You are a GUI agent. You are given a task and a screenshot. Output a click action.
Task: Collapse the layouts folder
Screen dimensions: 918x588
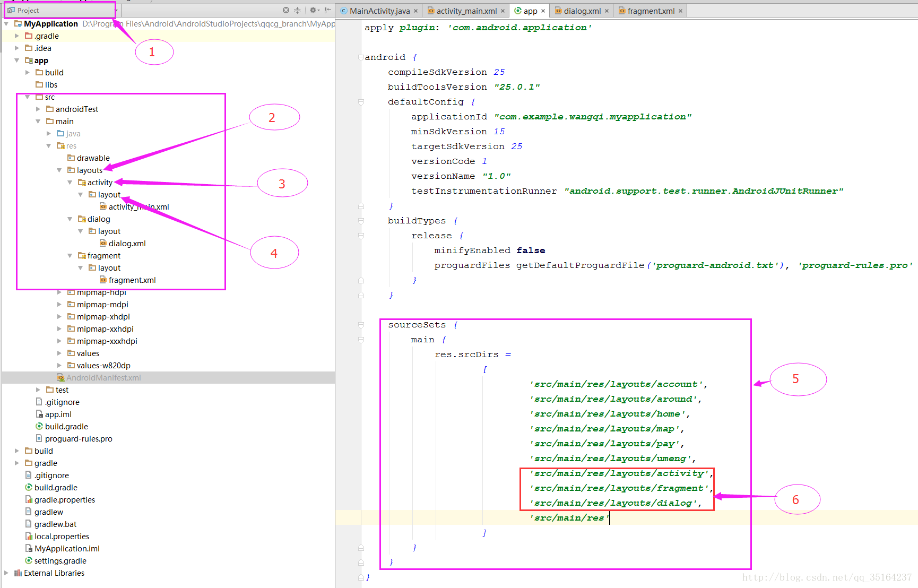(x=59, y=170)
